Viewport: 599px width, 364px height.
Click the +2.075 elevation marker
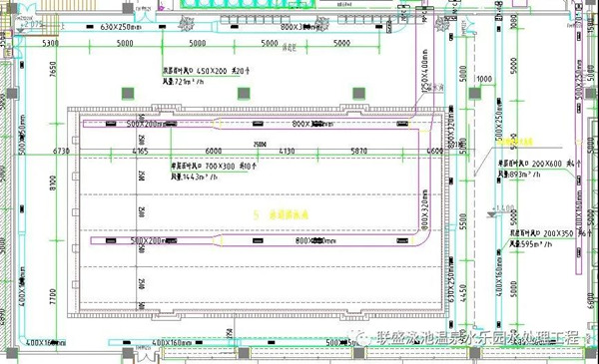coord(32,24)
